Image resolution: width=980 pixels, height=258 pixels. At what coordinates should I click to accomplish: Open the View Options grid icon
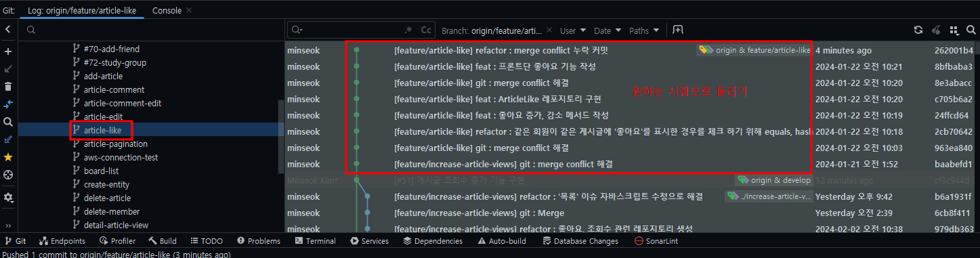tap(954, 30)
